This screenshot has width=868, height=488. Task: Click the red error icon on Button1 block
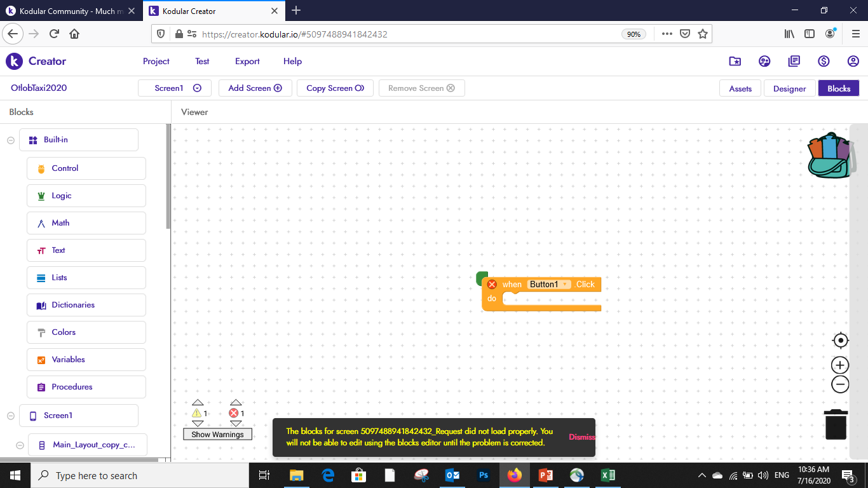492,284
